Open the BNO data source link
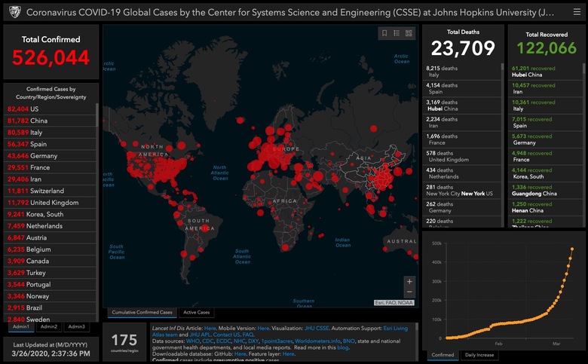This screenshot has width=588, height=364. click(x=348, y=341)
